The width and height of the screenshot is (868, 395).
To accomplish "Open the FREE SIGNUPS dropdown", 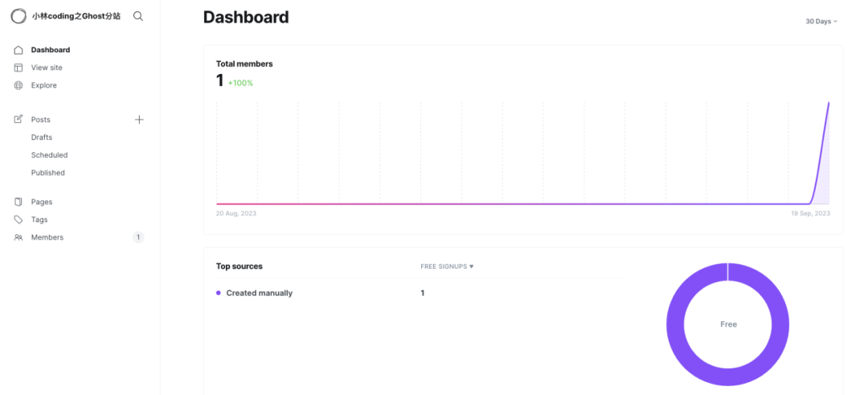I will (x=448, y=266).
